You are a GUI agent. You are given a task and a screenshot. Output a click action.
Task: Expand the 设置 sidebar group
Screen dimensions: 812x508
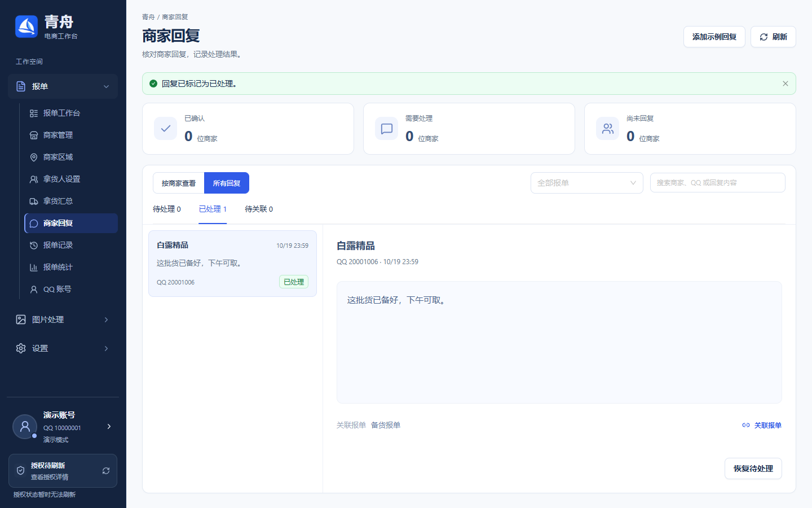(63, 348)
